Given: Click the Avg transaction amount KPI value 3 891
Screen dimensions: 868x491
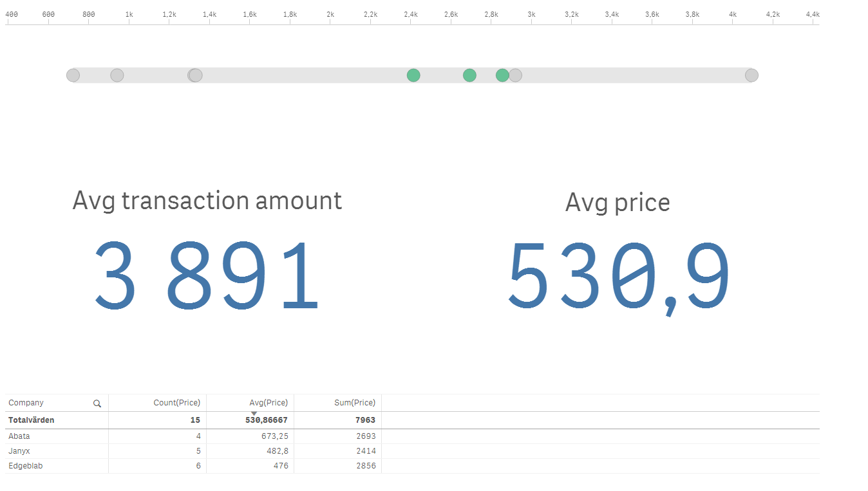Looking at the screenshot, I should [207, 275].
